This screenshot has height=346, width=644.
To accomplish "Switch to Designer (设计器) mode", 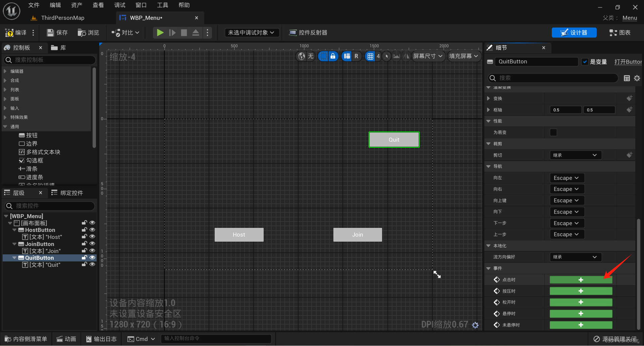I will coord(574,33).
